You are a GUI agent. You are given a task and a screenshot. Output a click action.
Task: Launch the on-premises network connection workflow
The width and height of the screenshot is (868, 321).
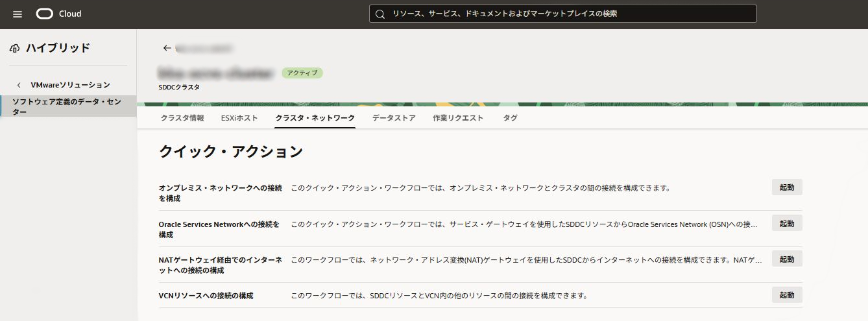[786, 187]
